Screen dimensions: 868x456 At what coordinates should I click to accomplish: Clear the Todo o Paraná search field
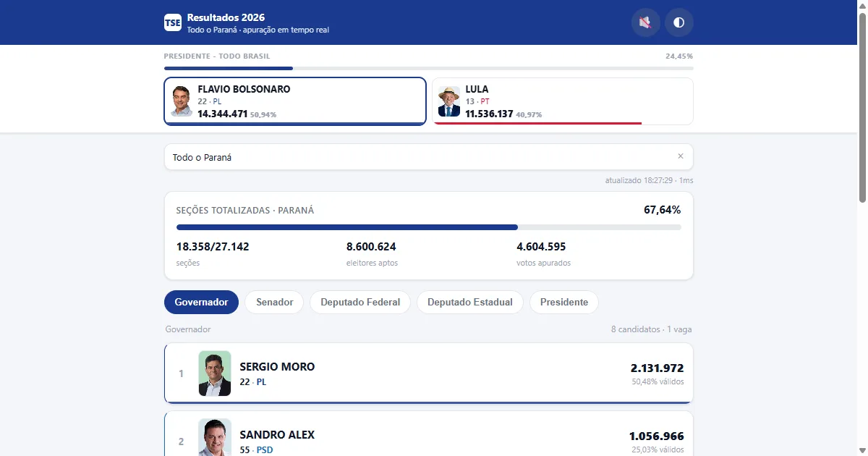point(680,156)
